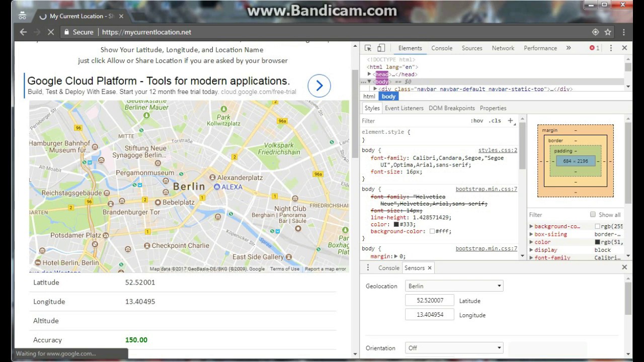Open the Network tab
This screenshot has width=644, height=362.
click(503, 48)
